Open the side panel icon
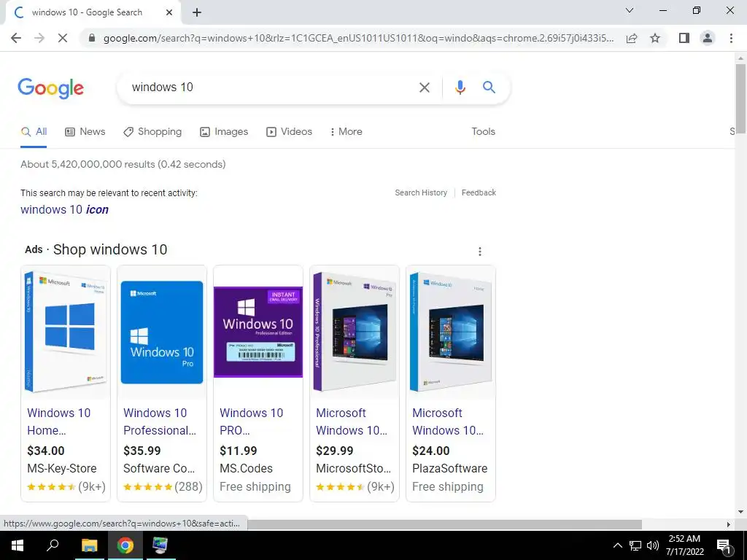 coord(684,38)
